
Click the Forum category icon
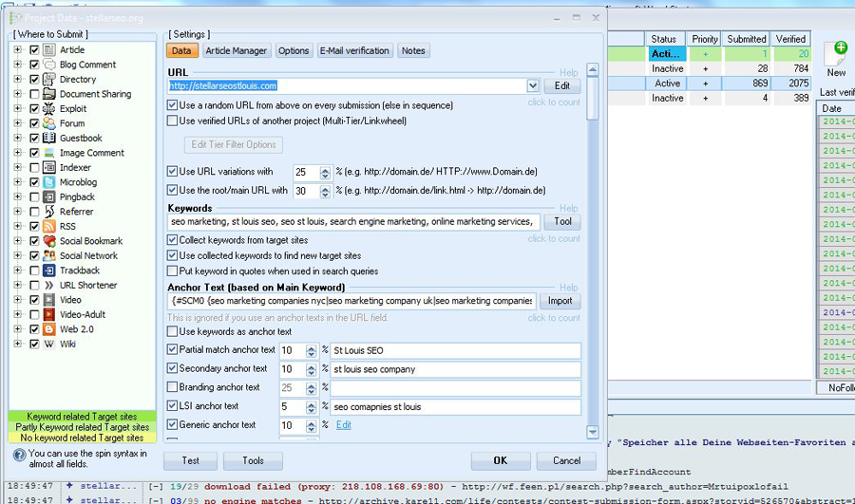[x=49, y=123]
